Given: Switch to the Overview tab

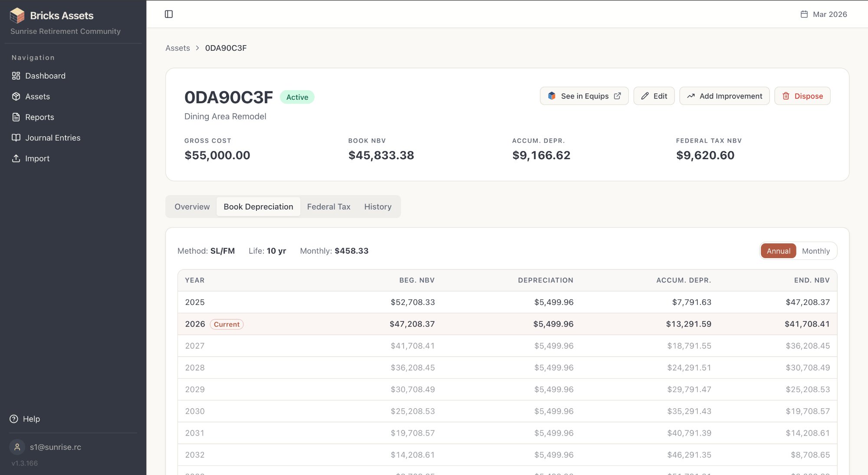Looking at the screenshot, I should [x=192, y=207].
